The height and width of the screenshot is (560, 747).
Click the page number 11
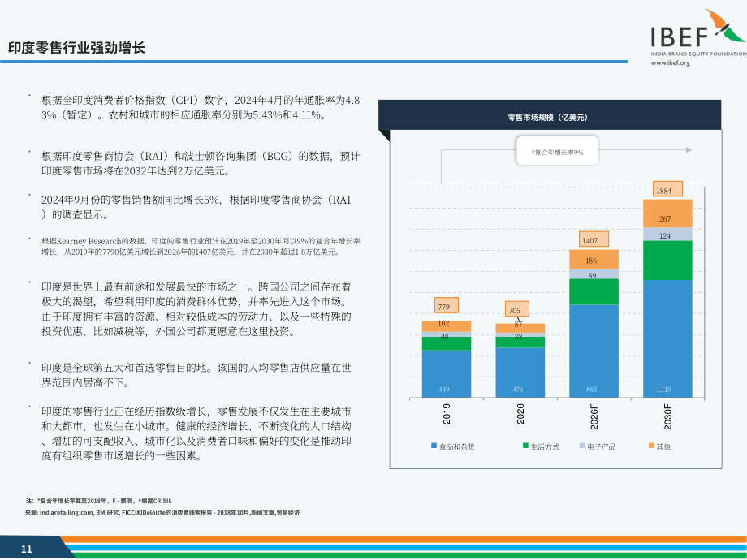click(27, 549)
